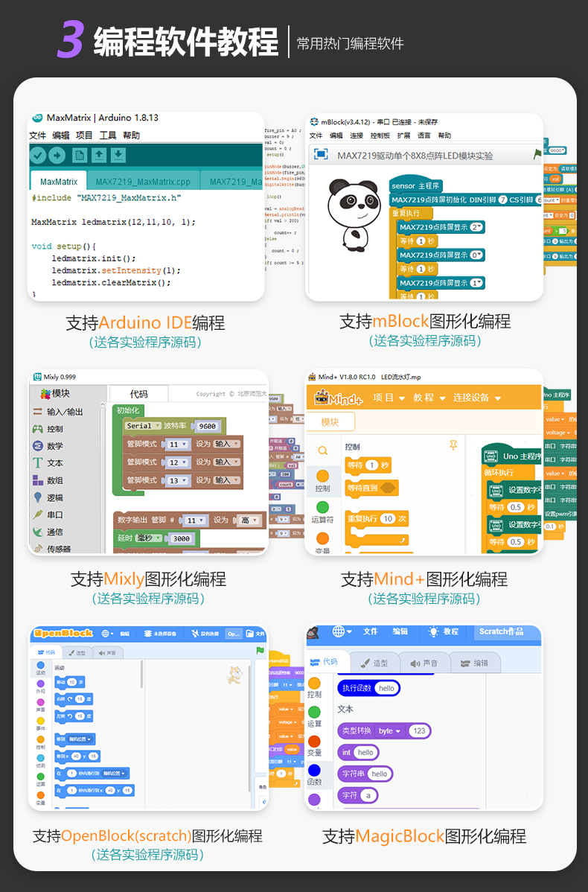Select the 通信 category in Mixly
The image size is (588, 892).
point(48,532)
